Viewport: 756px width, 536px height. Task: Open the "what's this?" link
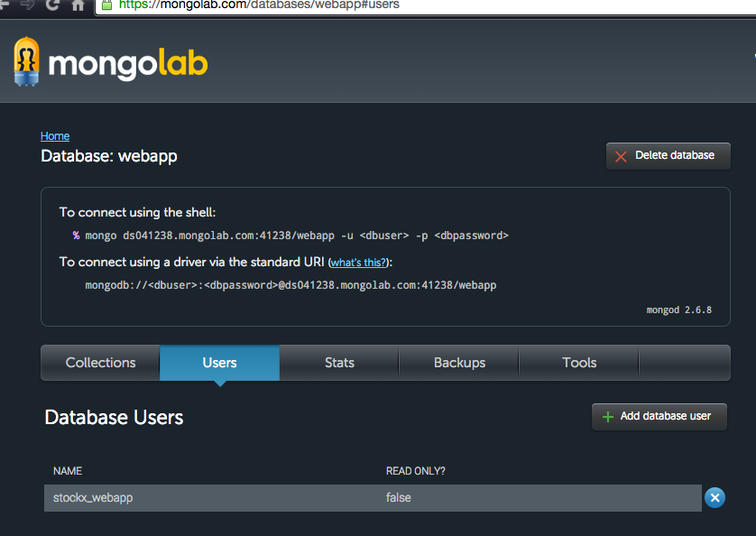point(358,263)
